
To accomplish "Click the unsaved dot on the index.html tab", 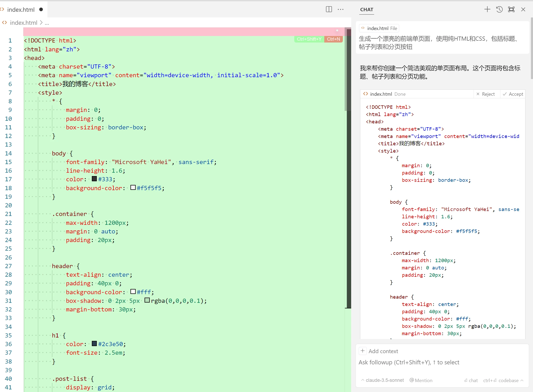I will pos(41,10).
